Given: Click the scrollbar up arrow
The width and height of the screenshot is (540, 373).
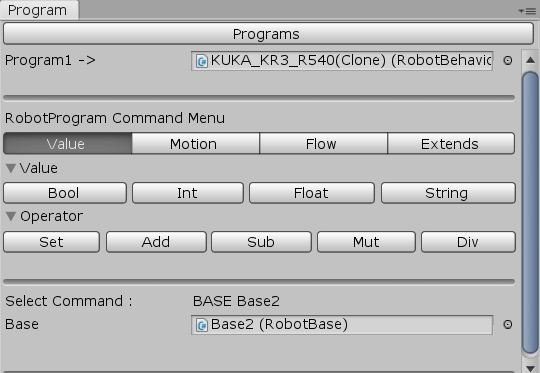Looking at the screenshot, I should click(x=530, y=60).
